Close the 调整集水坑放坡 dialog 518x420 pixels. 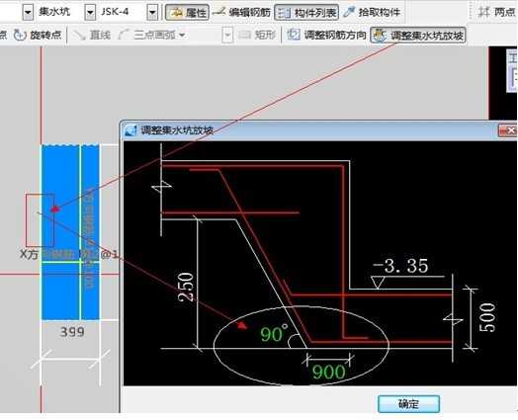point(508,130)
